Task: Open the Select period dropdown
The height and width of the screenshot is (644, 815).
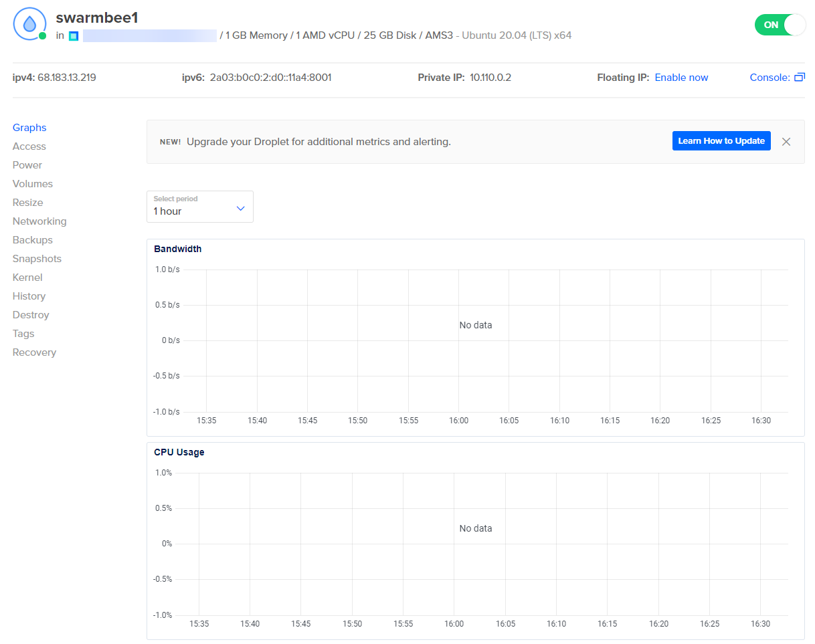Action: (199, 207)
